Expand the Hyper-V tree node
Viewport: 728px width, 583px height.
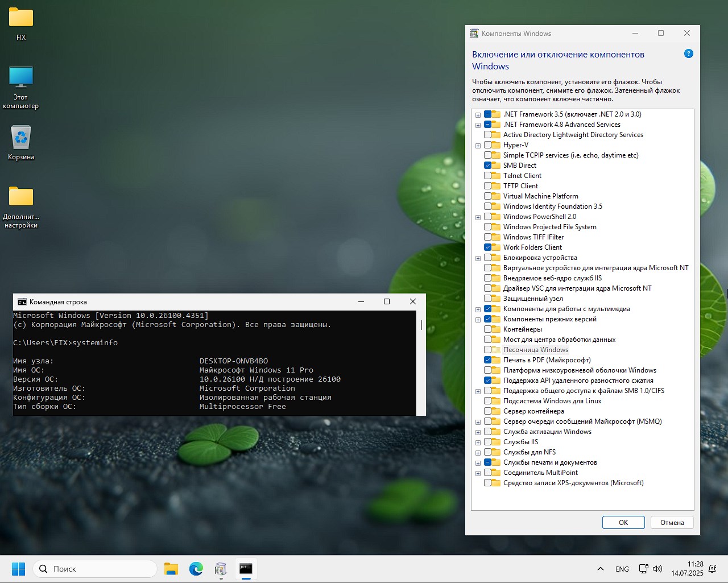[x=478, y=145]
